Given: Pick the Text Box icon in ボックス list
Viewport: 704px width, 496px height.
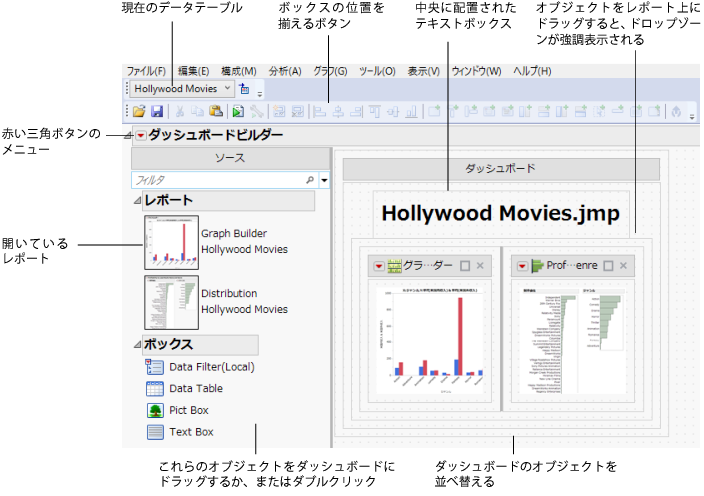Looking at the screenshot, I should 155,433.
